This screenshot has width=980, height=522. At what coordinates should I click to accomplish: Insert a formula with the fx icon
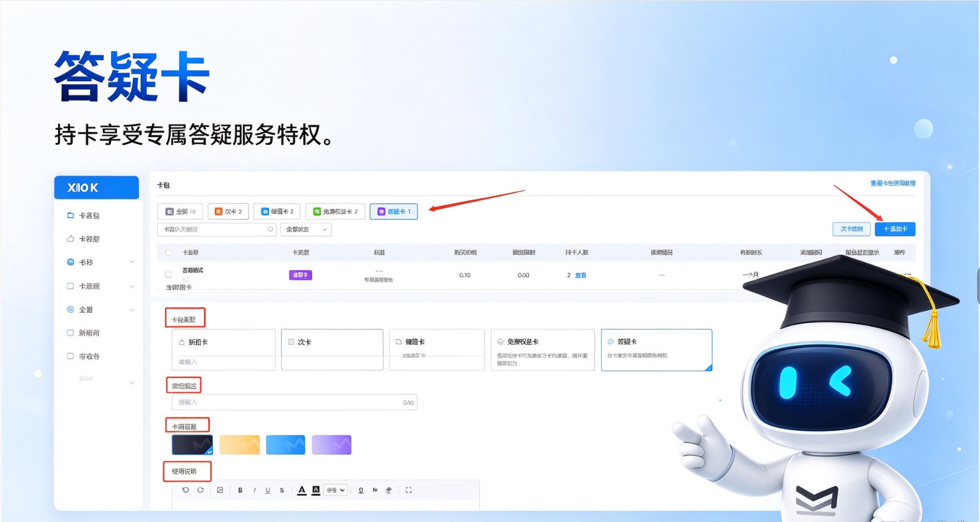click(375, 490)
